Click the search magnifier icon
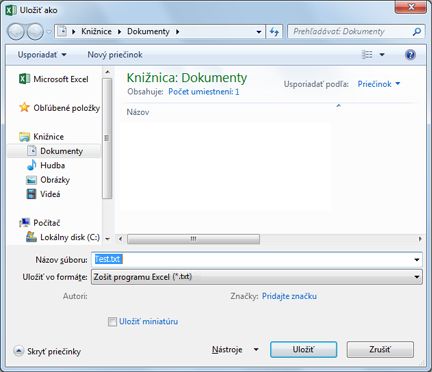This screenshot has width=432, height=372. click(417, 32)
